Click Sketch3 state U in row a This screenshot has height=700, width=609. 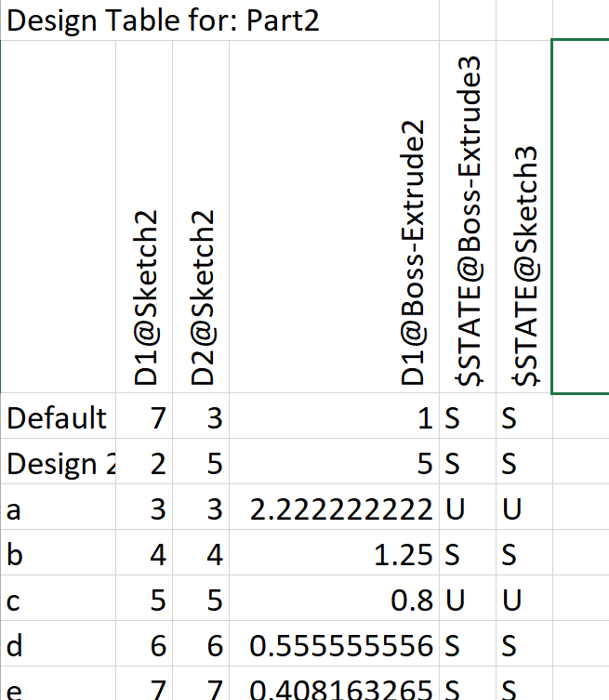point(524,508)
